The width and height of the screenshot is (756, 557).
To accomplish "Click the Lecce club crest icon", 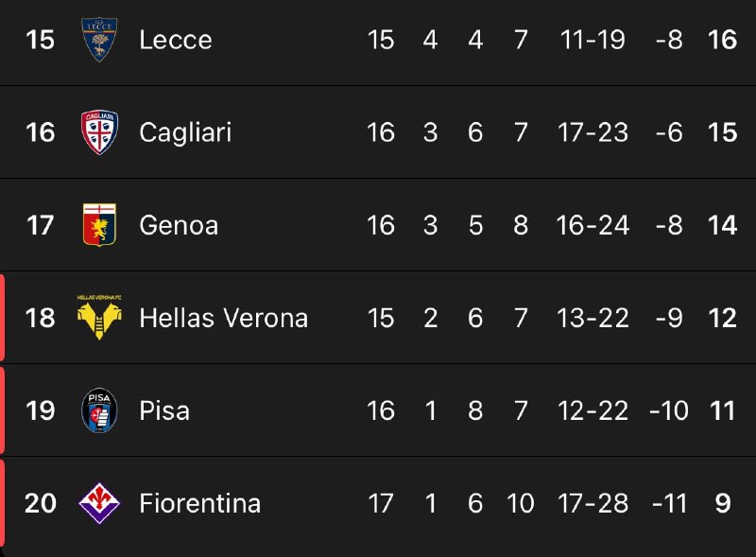I will pos(99,40).
